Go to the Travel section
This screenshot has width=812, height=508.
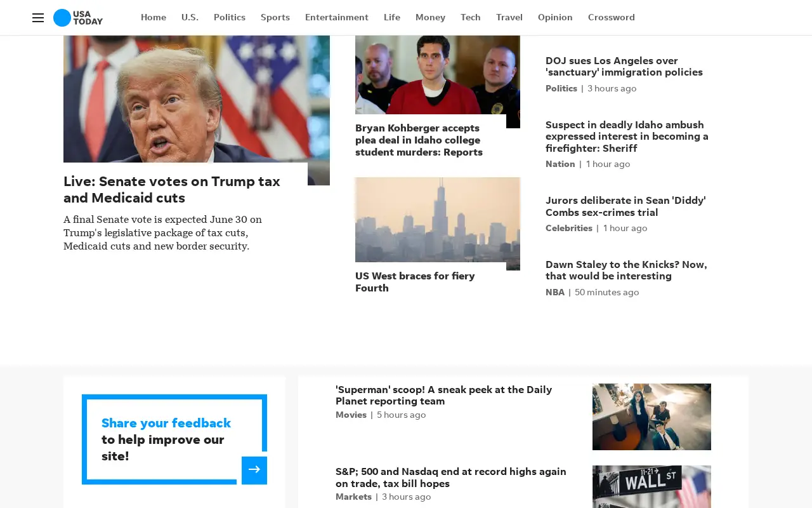click(509, 17)
